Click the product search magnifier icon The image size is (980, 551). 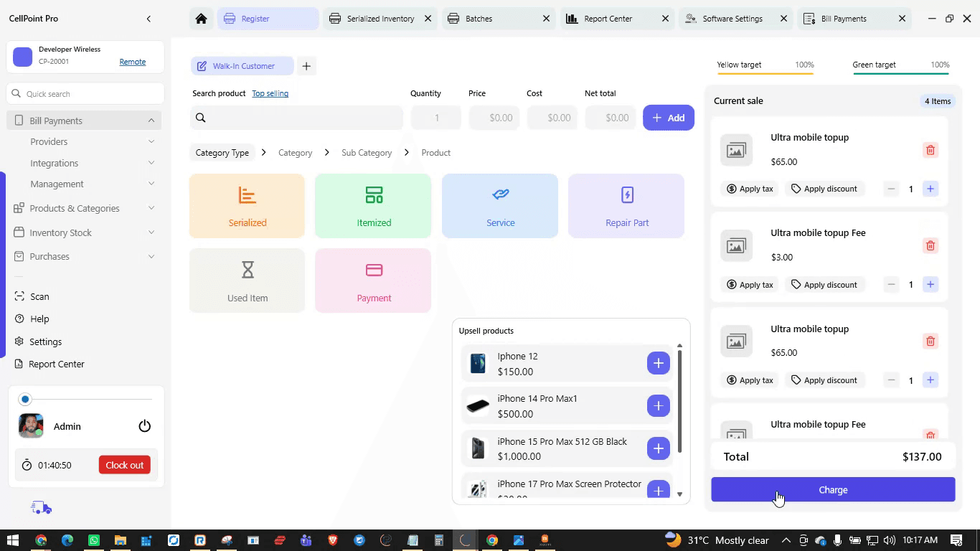pyautogui.click(x=201, y=118)
